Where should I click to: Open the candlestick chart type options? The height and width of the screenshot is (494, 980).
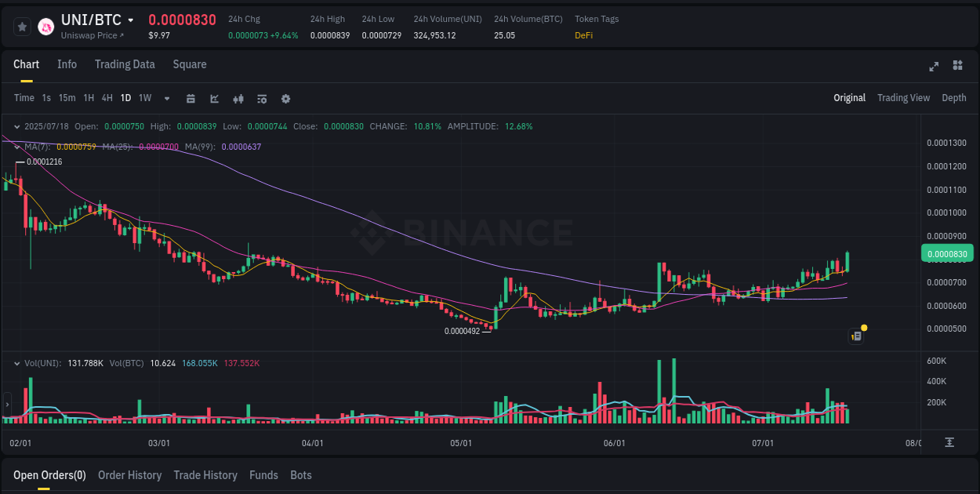(x=238, y=99)
